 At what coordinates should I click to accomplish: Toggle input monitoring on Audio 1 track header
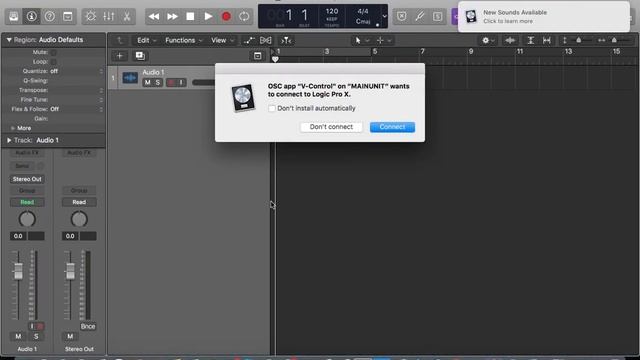pyautogui.click(x=182, y=82)
